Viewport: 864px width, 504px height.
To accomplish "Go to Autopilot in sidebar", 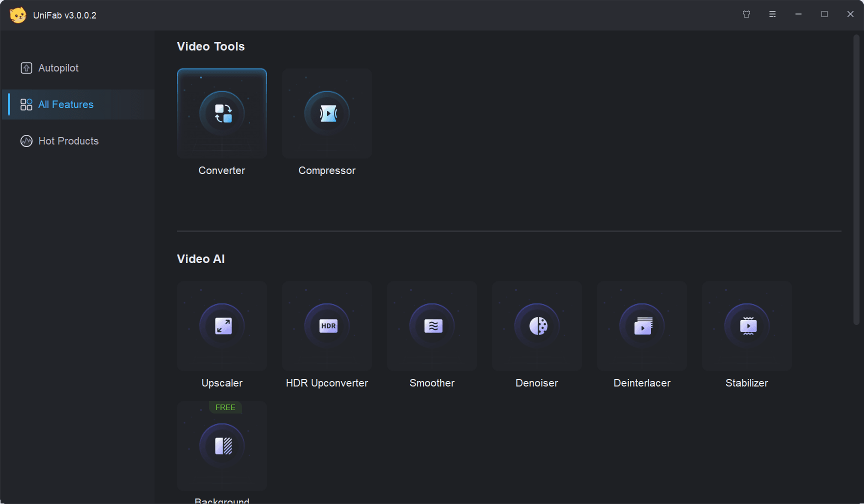I will (x=78, y=68).
